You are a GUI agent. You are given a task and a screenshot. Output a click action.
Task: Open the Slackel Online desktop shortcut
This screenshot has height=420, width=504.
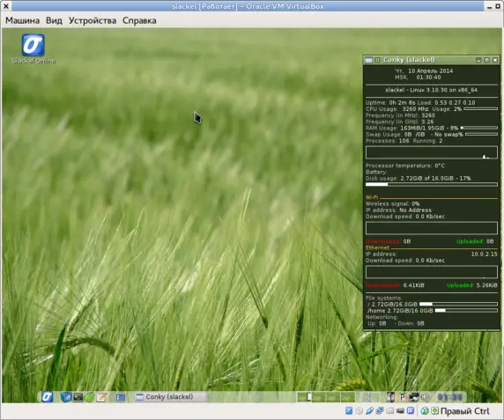tap(33, 48)
